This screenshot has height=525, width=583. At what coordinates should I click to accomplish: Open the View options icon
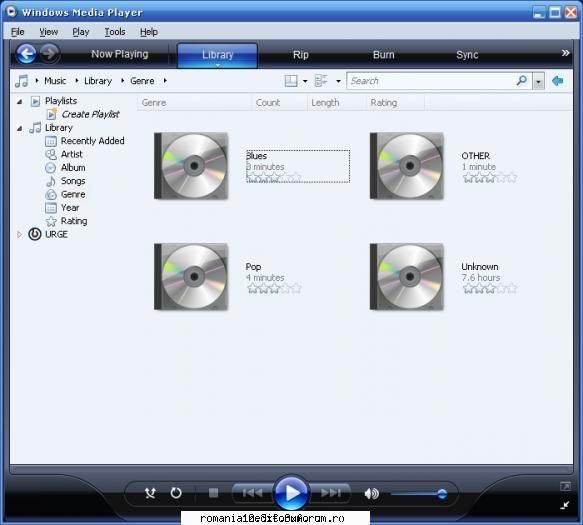tap(321, 81)
